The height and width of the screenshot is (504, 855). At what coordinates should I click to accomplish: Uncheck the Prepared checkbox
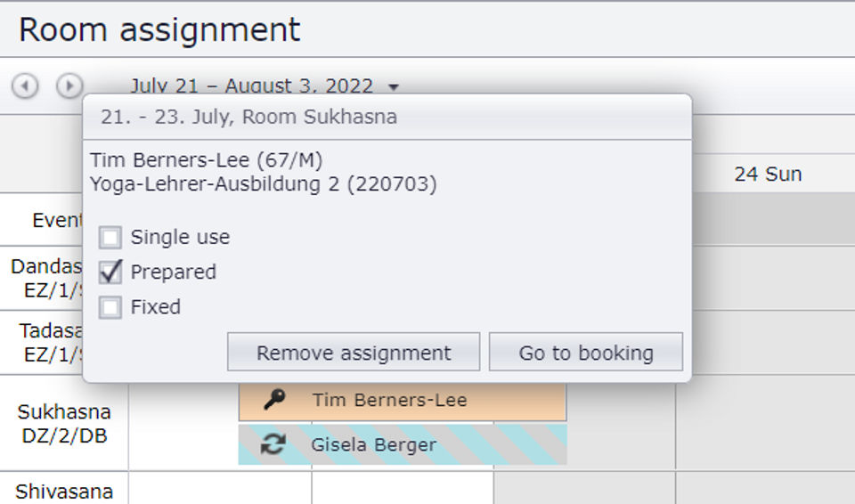click(110, 272)
